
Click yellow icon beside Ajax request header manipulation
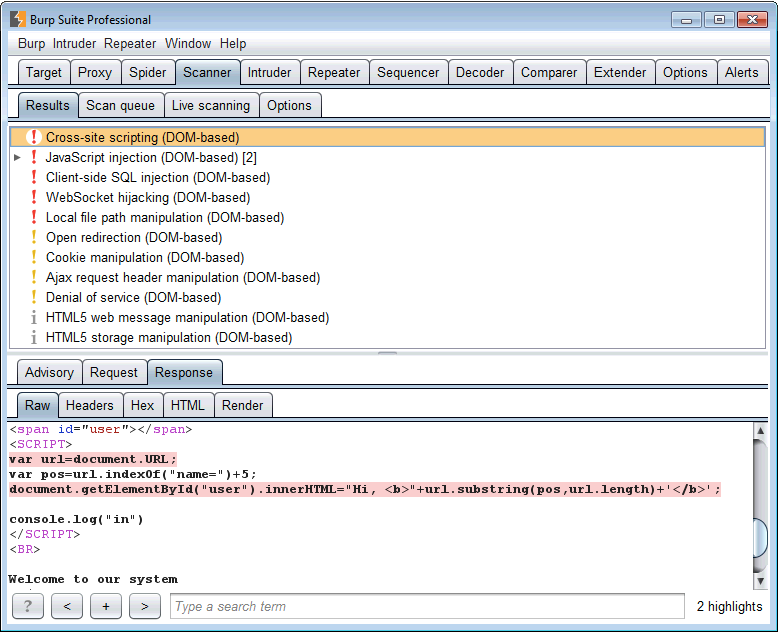click(34, 277)
